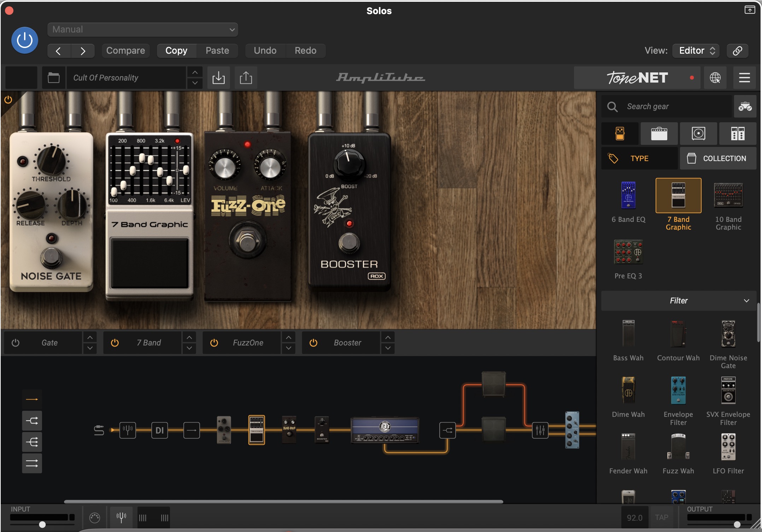Select previous preset with up chevron
This screenshot has height=532, width=762.
coord(195,72)
